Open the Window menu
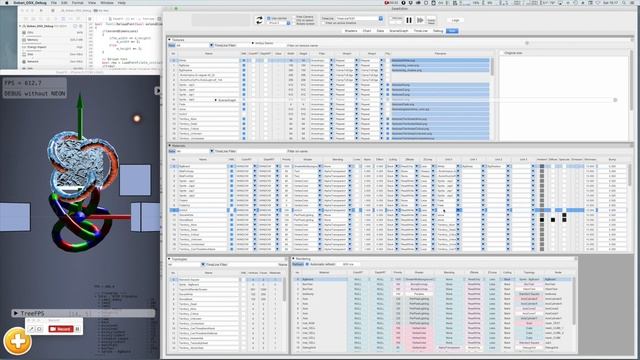Image resolution: width=640 pixels, height=360 pixels. coord(107,2)
